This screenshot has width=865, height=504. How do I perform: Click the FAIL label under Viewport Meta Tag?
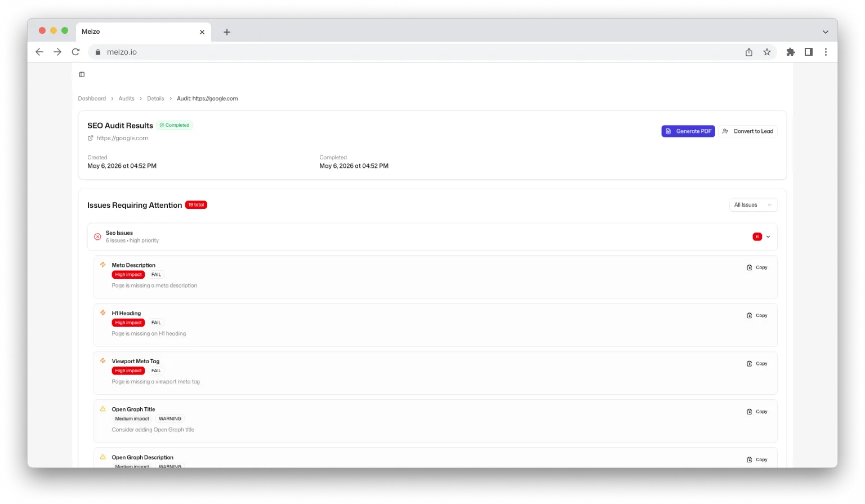coord(156,371)
